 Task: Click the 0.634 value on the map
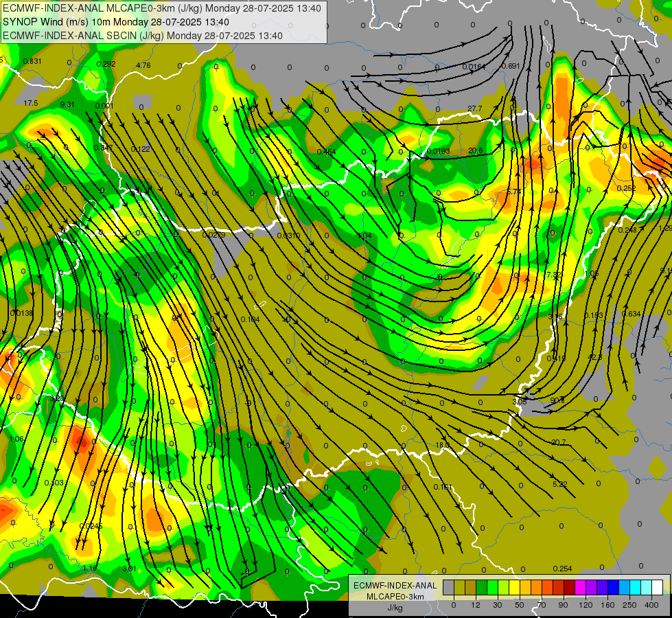631,314
